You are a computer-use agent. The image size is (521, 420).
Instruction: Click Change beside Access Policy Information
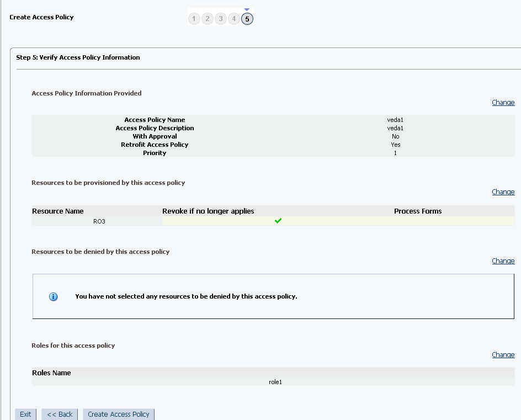click(x=503, y=102)
